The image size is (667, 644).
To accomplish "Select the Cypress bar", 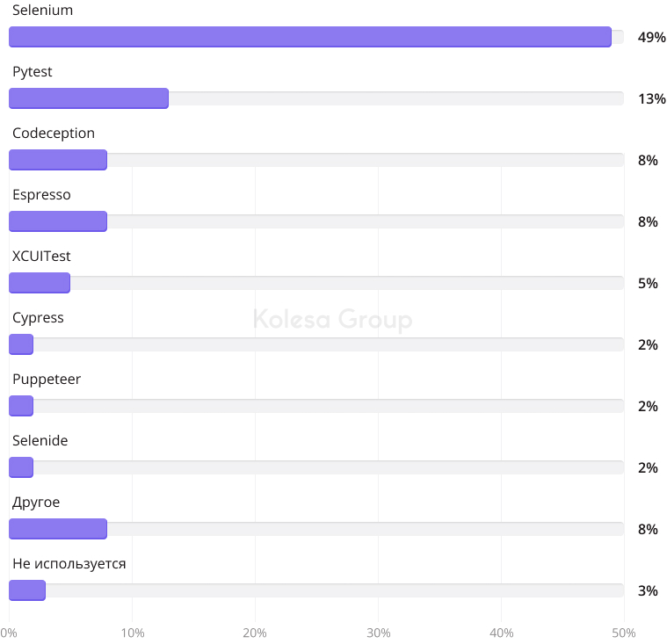I will (21, 344).
